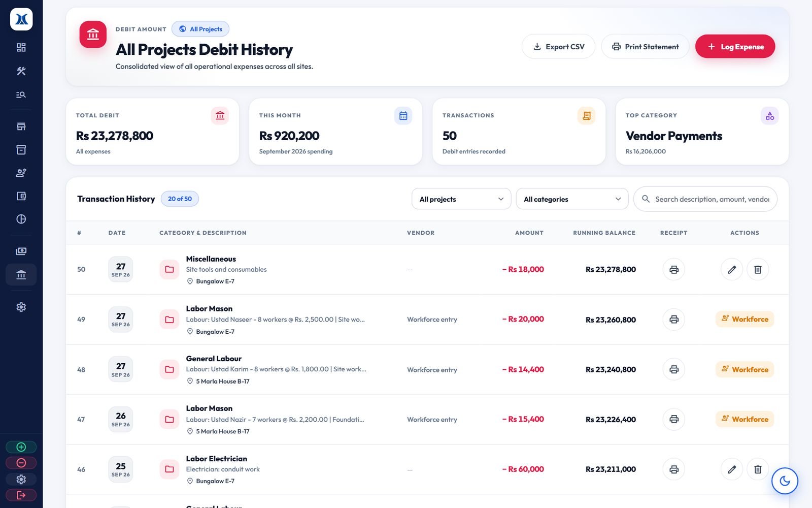Open the wallet sidebar icon
Image resolution: width=812 pixels, height=508 pixels.
tap(21, 196)
